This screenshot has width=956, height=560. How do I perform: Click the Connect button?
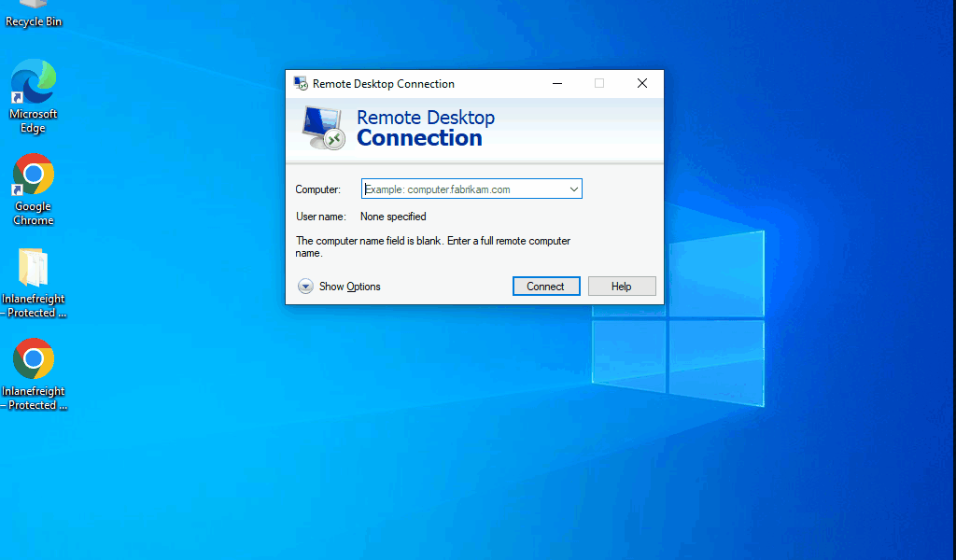pos(546,286)
